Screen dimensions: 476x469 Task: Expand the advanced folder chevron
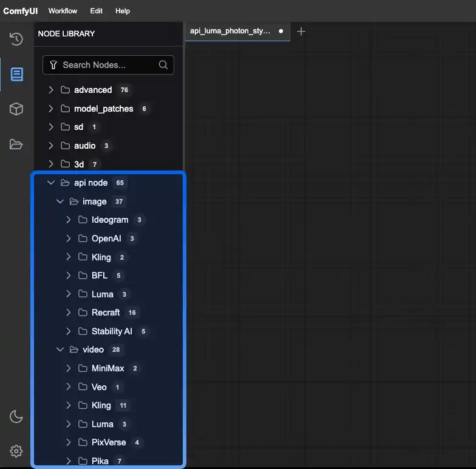point(51,90)
